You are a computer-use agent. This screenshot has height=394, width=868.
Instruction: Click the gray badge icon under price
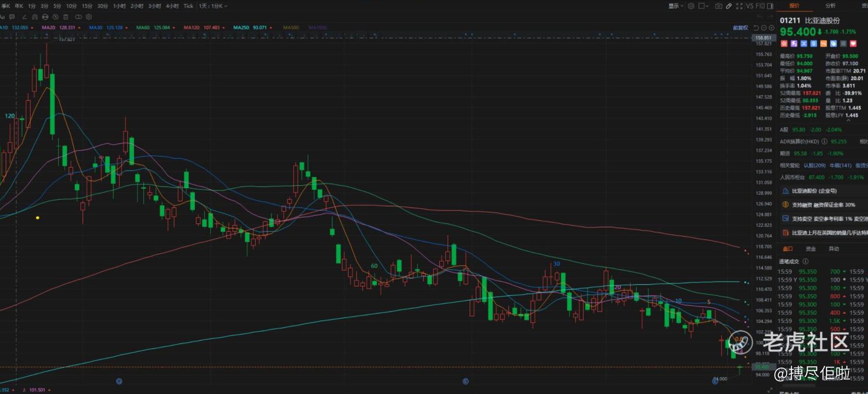[x=843, y=44]
